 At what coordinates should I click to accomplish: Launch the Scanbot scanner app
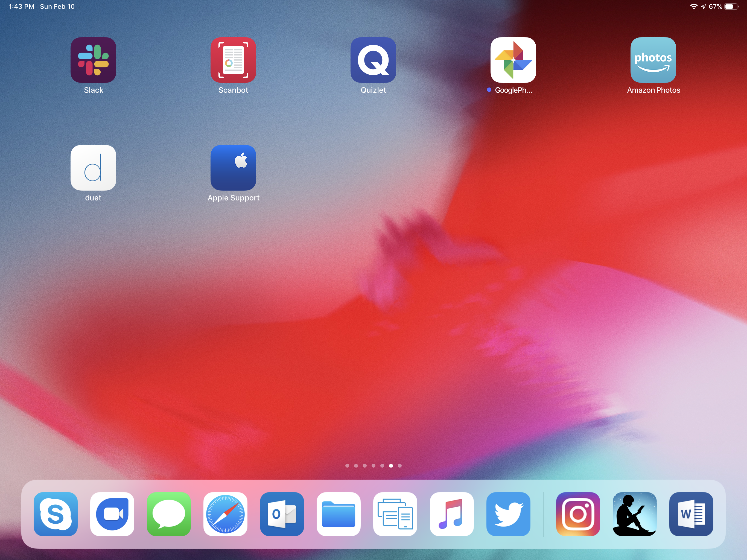click(233, 60)
